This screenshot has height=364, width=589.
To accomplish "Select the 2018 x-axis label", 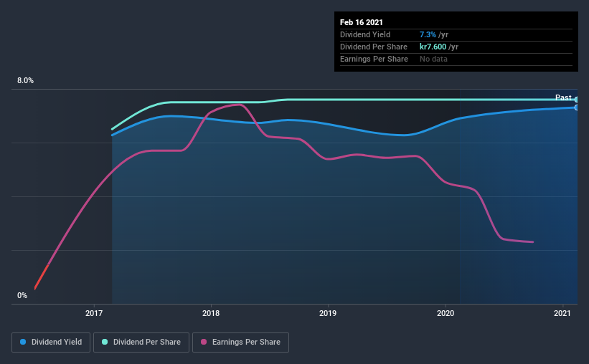I will pos(211,313).
